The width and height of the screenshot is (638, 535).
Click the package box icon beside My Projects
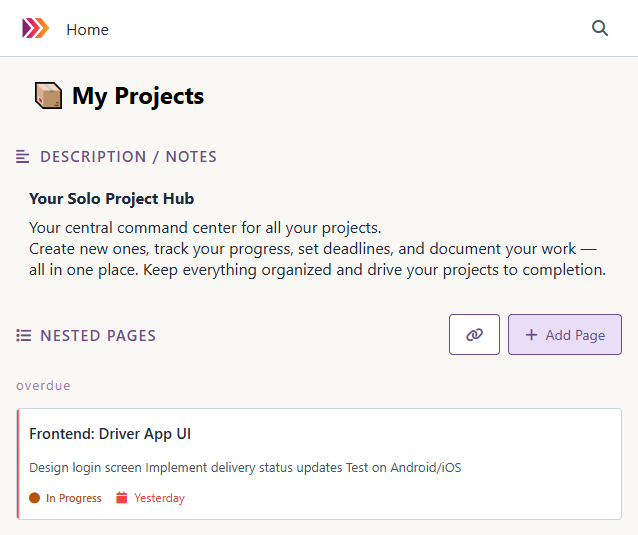48,96
